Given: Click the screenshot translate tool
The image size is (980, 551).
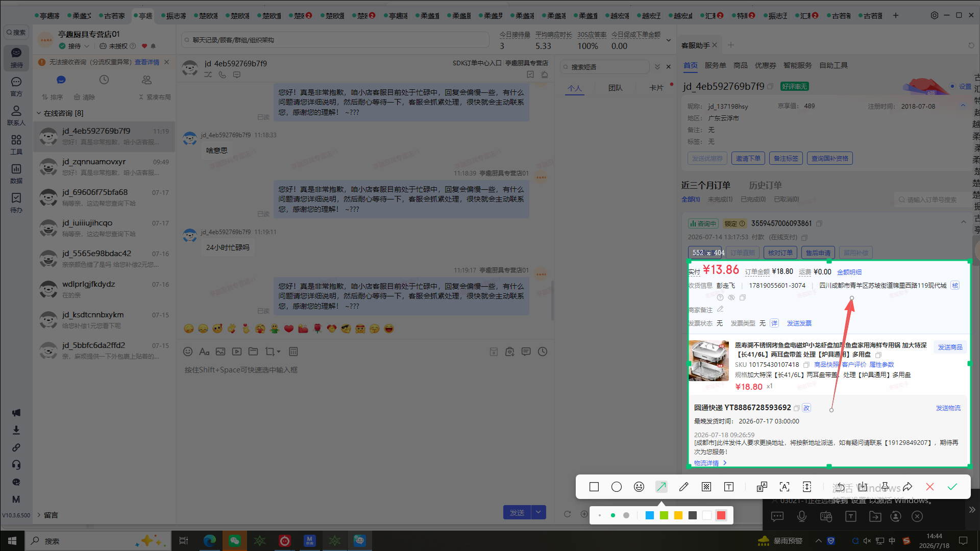Looking at the screenshot, I should point(762,487).
